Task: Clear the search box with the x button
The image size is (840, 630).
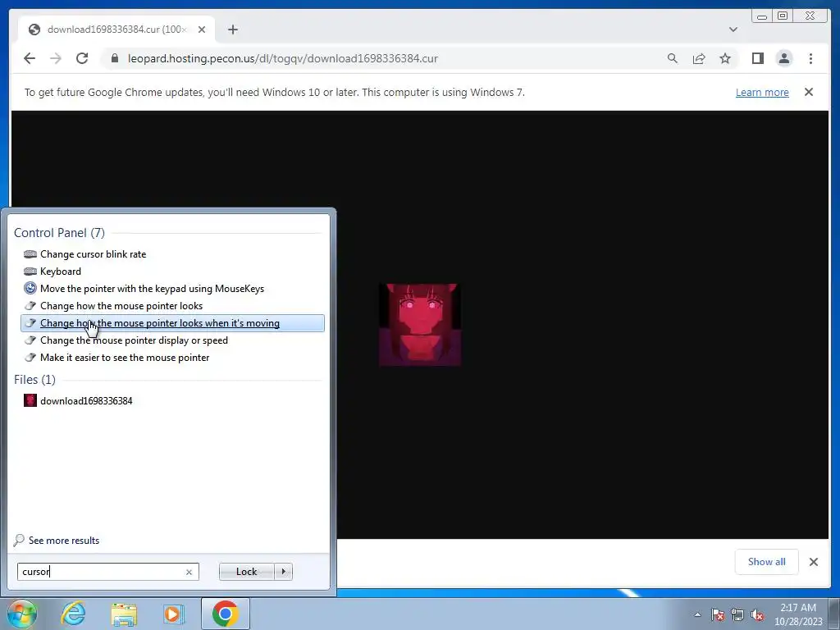Action: 189,572
